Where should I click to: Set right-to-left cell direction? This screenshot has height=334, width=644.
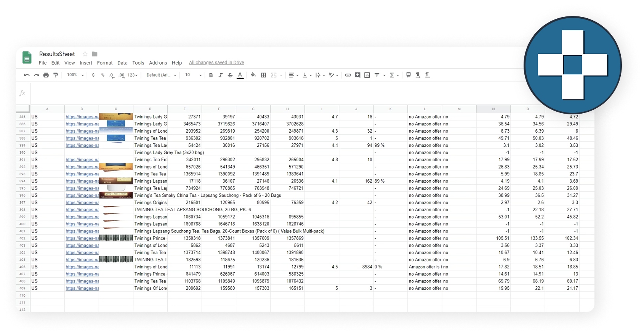click(428, 75)
